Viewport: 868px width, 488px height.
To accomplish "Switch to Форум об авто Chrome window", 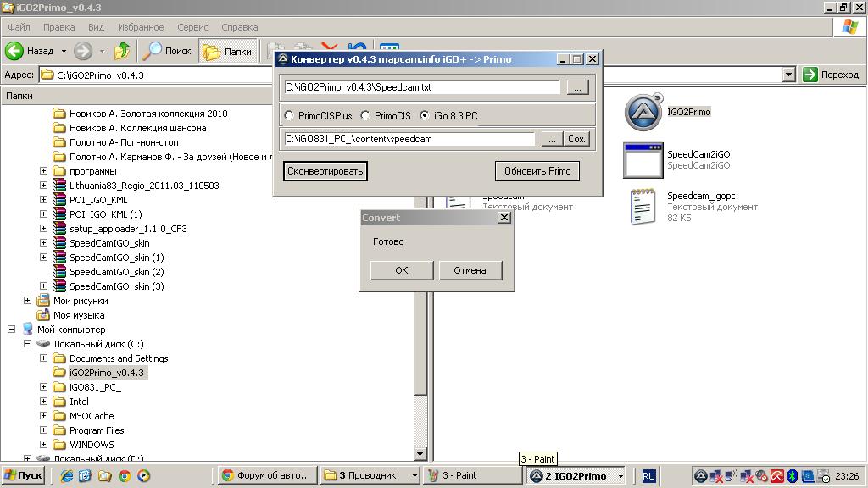I will point(267,476).
